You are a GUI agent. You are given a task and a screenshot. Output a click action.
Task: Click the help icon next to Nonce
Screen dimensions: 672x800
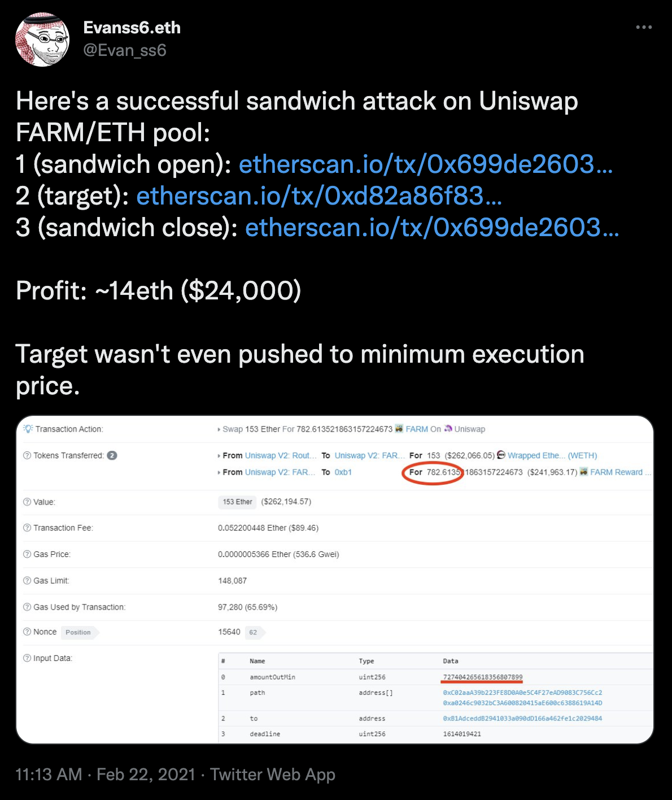(27, 632)
